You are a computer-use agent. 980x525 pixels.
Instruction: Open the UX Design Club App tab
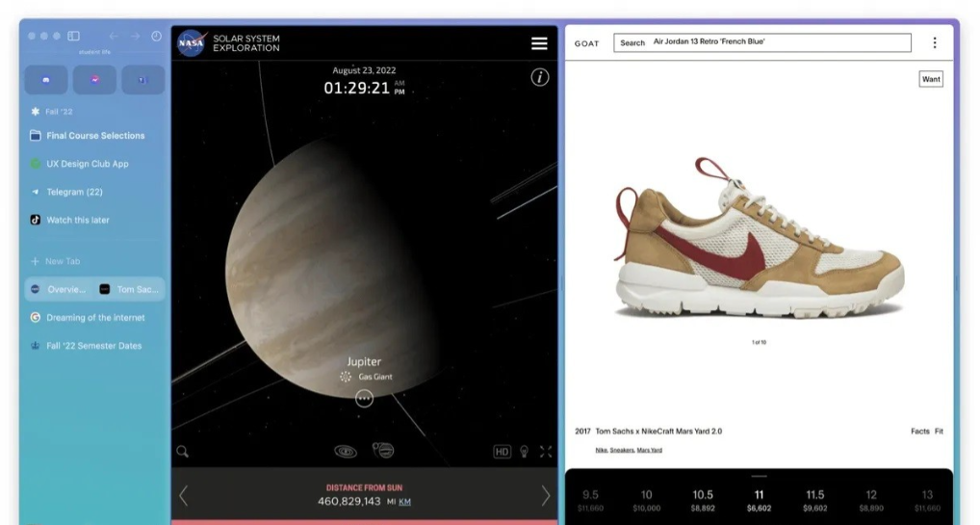[x=95, y=164]
